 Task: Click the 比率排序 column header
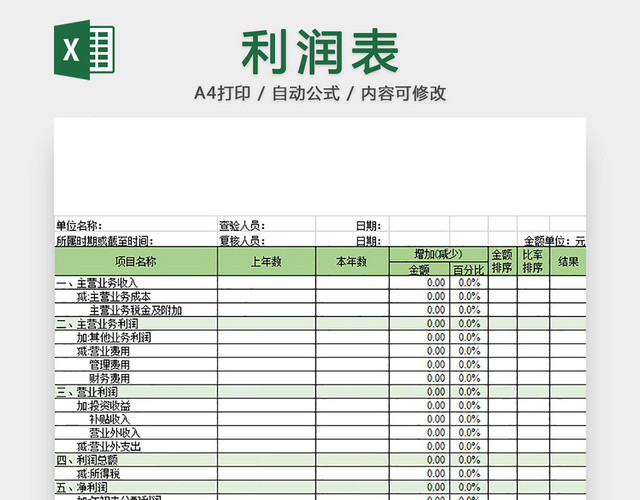point(533,261)
